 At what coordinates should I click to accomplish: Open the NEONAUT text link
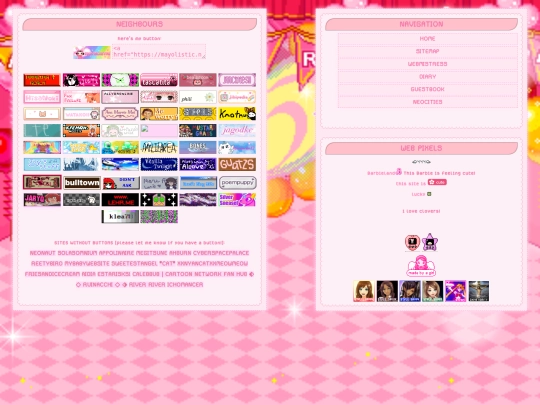click(42, 253)
